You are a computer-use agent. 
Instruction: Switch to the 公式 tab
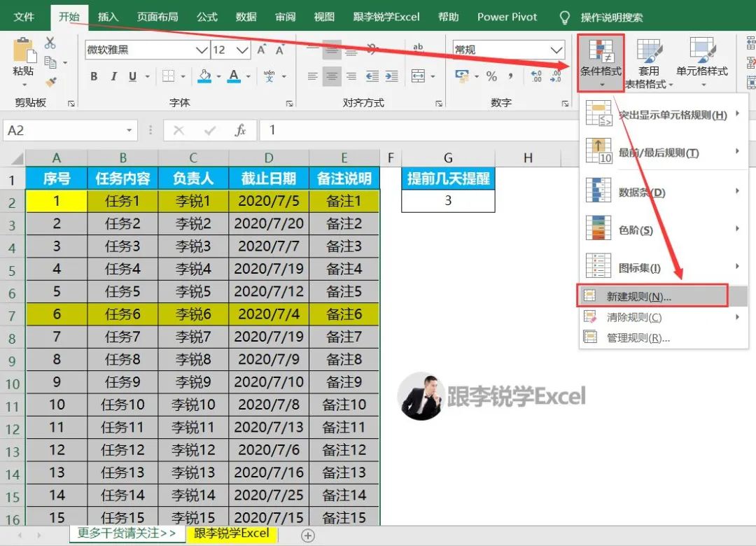coord(207,17)
